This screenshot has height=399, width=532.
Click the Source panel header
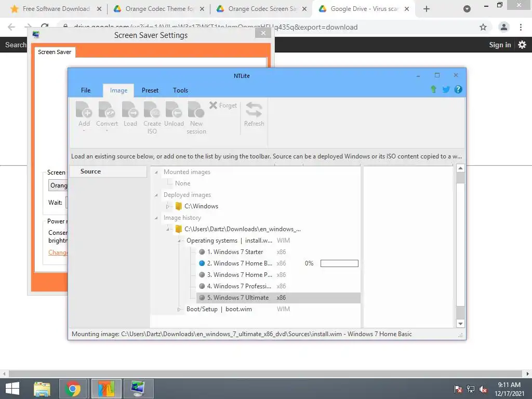(x=108, y=171)
